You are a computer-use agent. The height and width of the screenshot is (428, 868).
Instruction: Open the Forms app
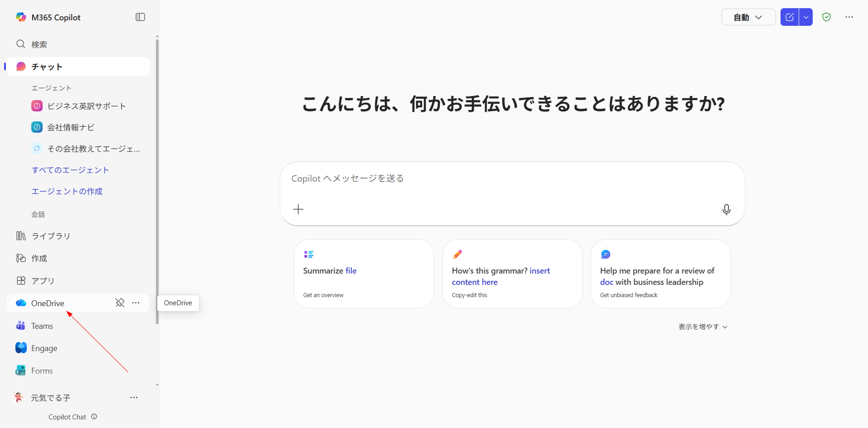pyautogui.click(x=42, y=370)
